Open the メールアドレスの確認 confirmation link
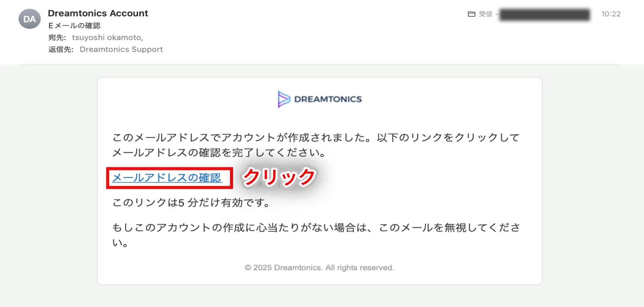This screenshot has height=307, width=644. click(x=167, y=178)
